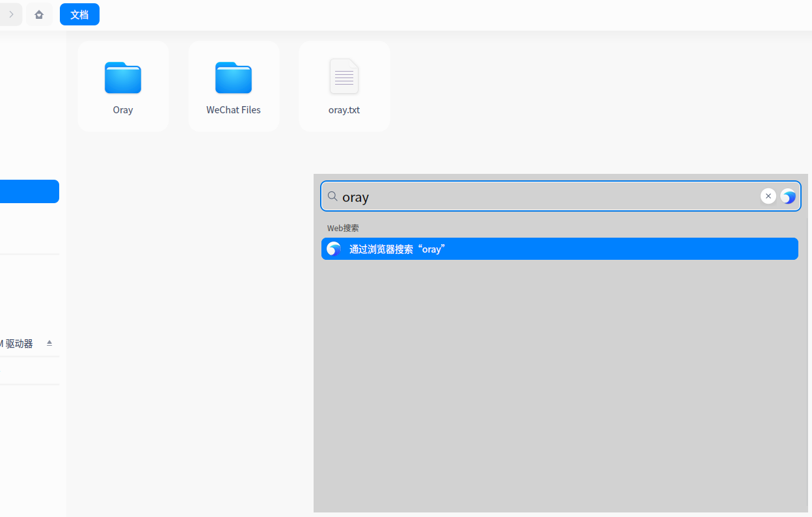Click the oray.txt file name label
The height and width of the screenshot is (517, 812).
click(x=344, y=110)
